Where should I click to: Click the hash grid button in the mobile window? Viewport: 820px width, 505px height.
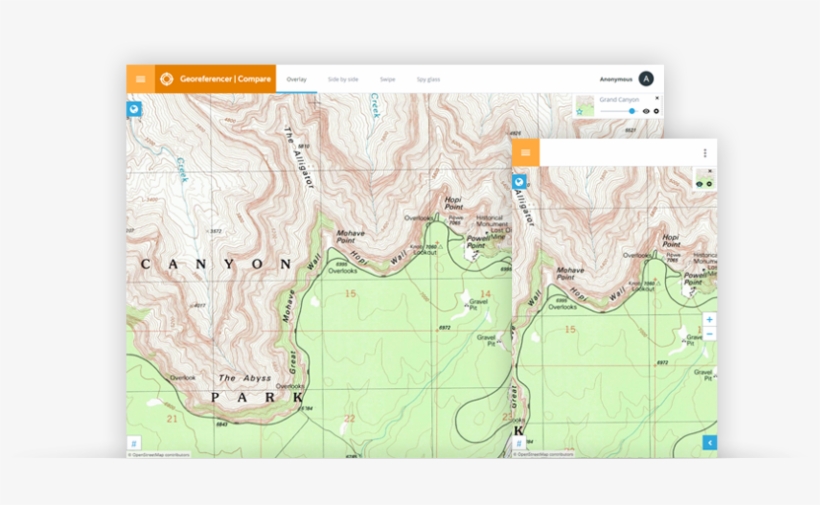[519, 444]
